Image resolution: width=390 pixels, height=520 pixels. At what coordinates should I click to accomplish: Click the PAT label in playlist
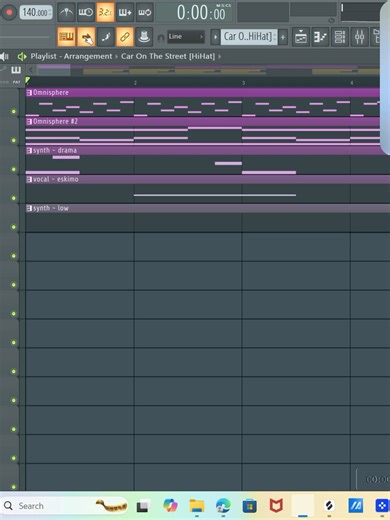(16, 82)
